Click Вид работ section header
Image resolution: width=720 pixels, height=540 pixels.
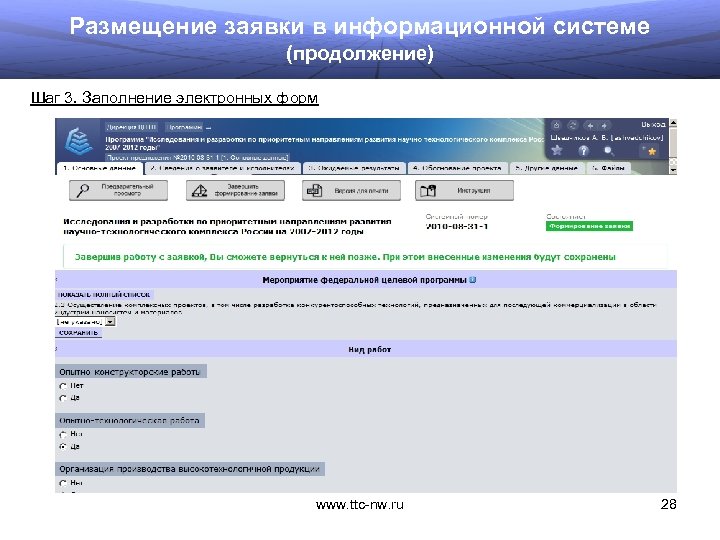[366, 349]
